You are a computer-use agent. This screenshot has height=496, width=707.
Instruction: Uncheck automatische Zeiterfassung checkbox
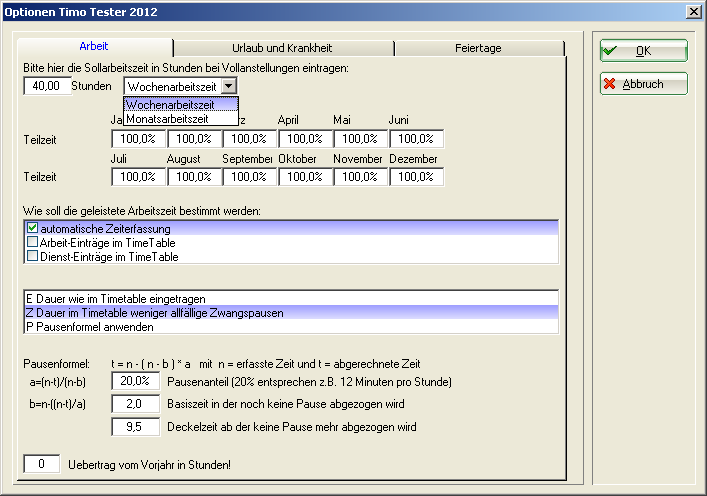coord(32,228)
